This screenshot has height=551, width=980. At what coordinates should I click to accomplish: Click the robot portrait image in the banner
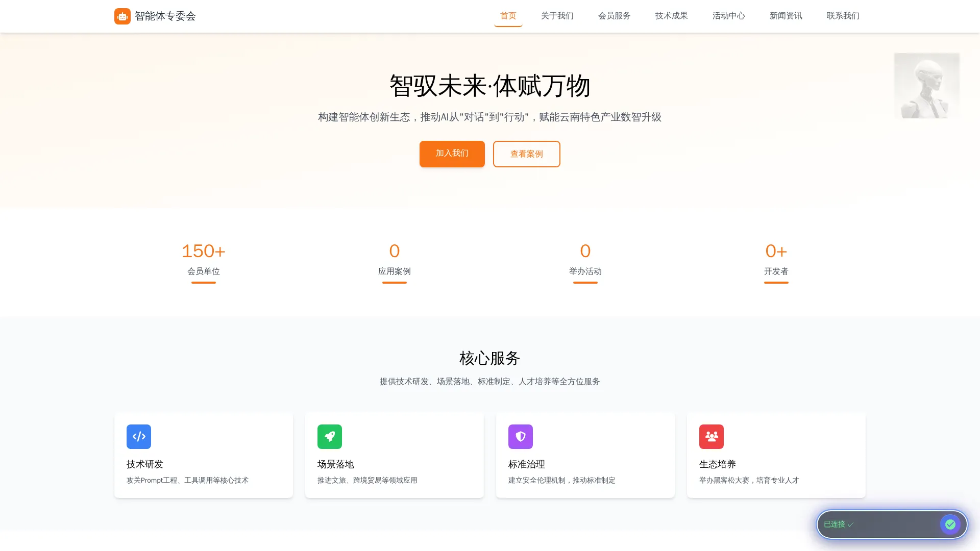pyautogui.click(x=926, y=85)
